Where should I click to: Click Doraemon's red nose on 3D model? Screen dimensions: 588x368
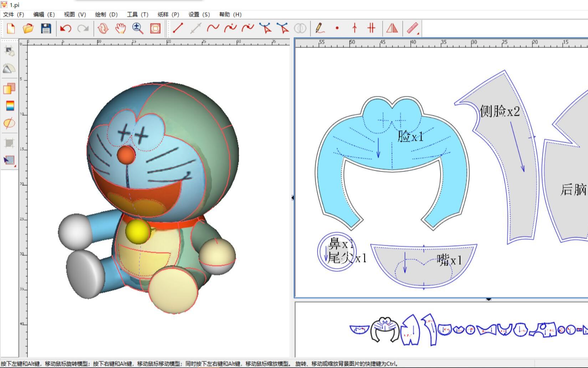click(x=126, y=155)
